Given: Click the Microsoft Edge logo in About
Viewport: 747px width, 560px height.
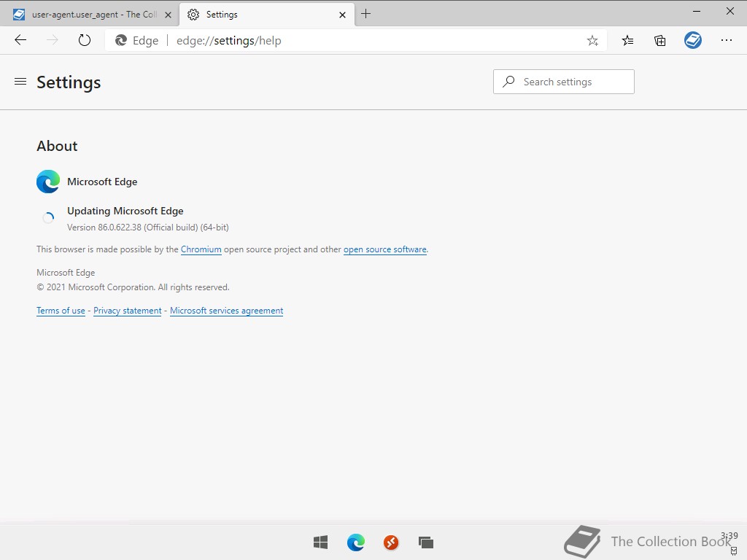Looking at the screenshot, I should tap(48, 182).
